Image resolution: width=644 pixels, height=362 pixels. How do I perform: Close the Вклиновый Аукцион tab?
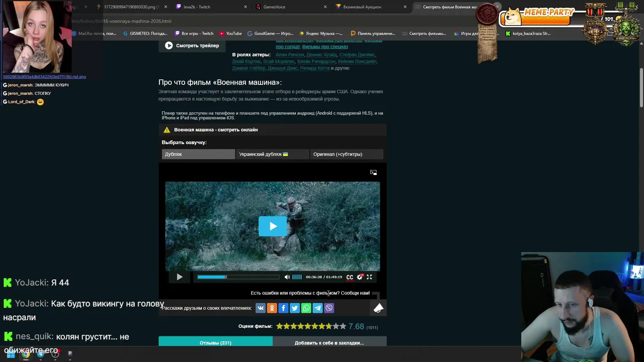coord(405,7)
